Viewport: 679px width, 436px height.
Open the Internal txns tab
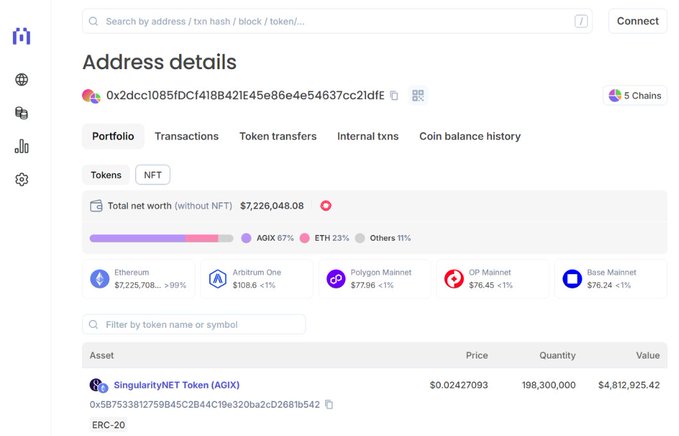point(368,136)
